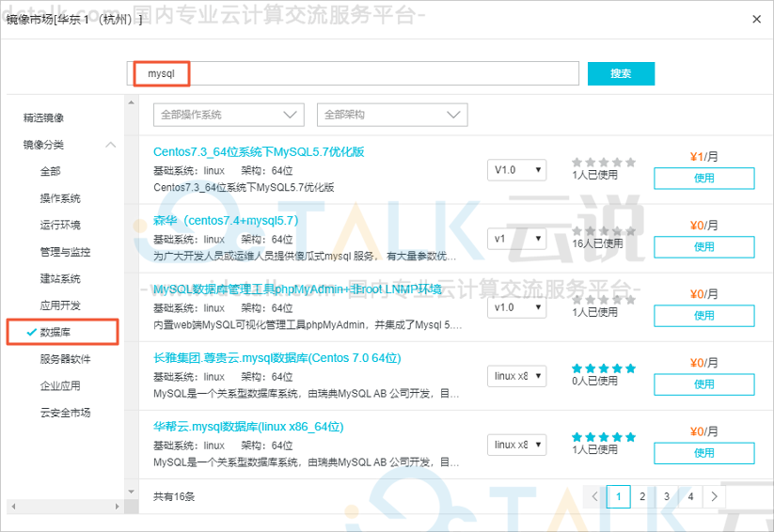This screenshot has height=532, width=774.
Task: Open the 全部操作系统 dropdown
Action: [229, 115]
